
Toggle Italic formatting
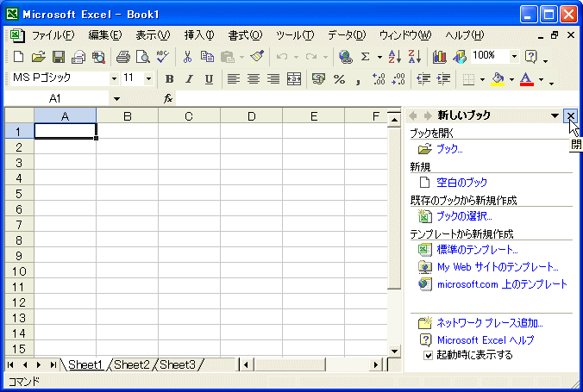[189, 78]
